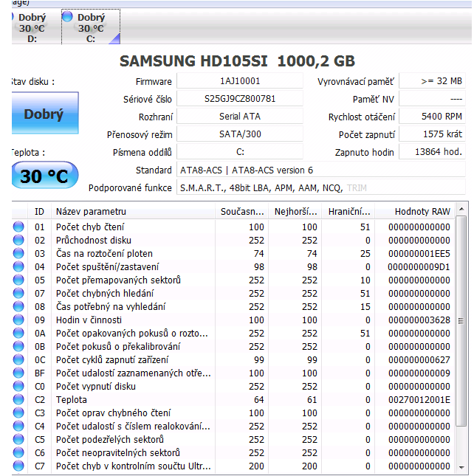This screenshot has height=476, width=474.
Task: Click the Písmena oddílů field C:
Action: pyautogui.click(x=240, y=151)
